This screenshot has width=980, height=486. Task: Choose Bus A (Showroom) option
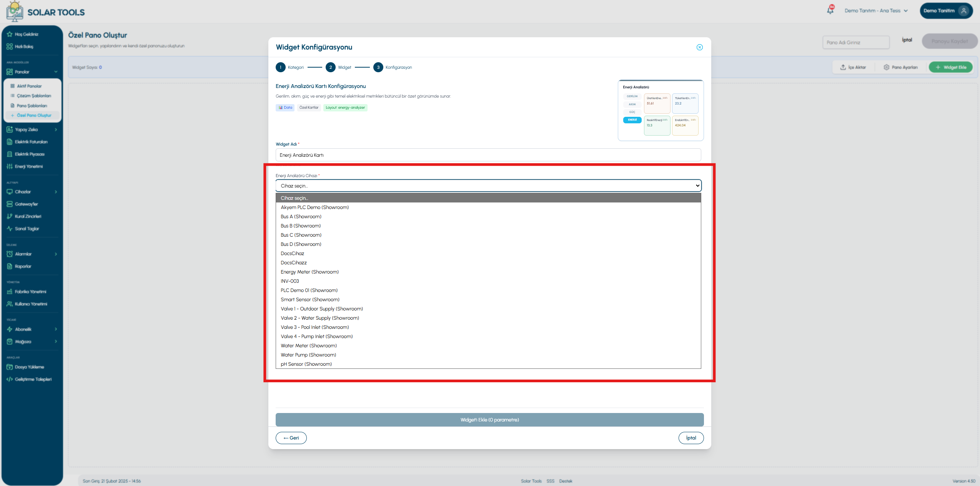point(488,217)
